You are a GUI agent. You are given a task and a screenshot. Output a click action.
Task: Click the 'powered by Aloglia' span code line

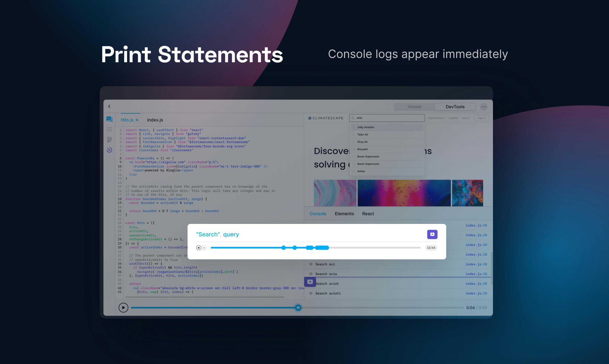point(163,170)
